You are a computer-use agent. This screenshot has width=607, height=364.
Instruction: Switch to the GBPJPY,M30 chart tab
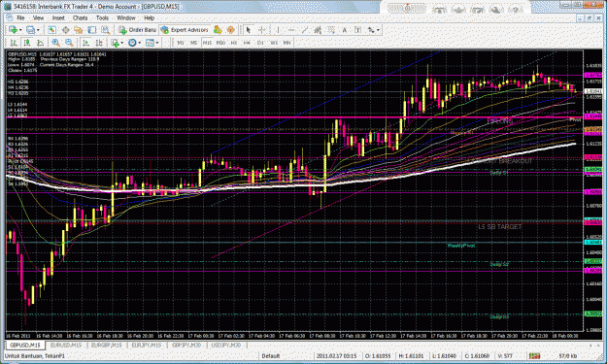click(x=186, y=345)
